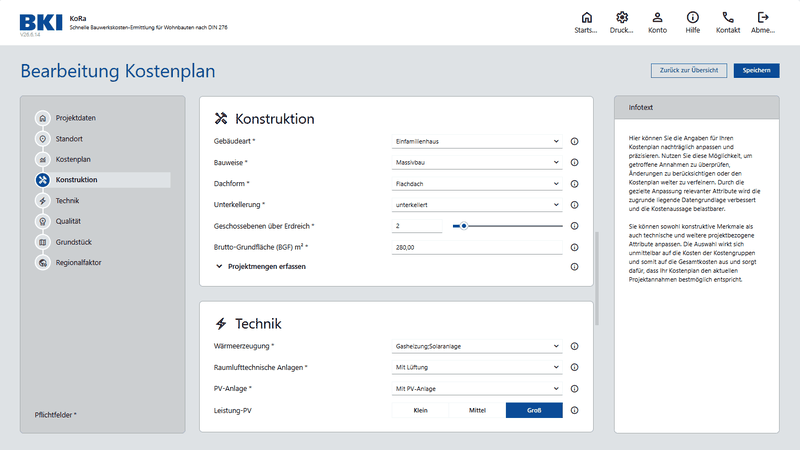Viewport: 800px width, 450px height.
Task: Click the main panel vertical scrollbar
Action: [x=597, y=279]
